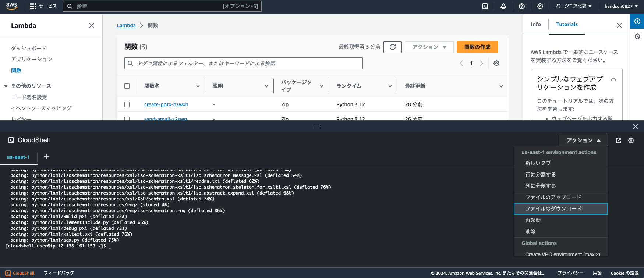Viewport: 644px width, 278px height.
Task: Open the settings gear in top navigation
Action: pyautogui.click(x=540, y=6)
